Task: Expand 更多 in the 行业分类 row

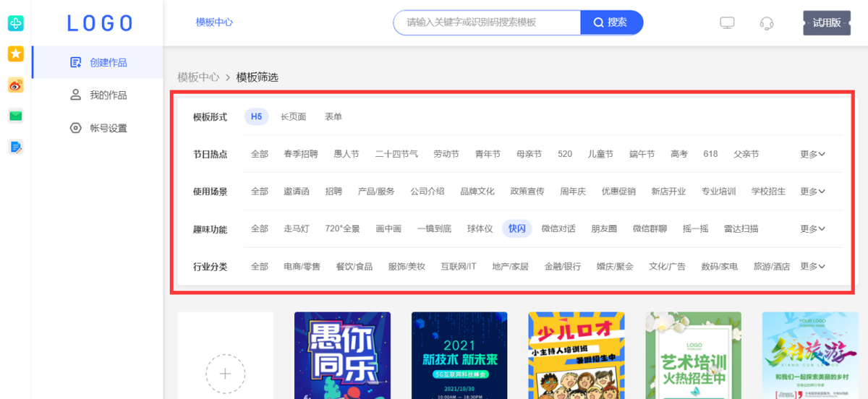Action: pyautogui.click(x=812, y=266)
